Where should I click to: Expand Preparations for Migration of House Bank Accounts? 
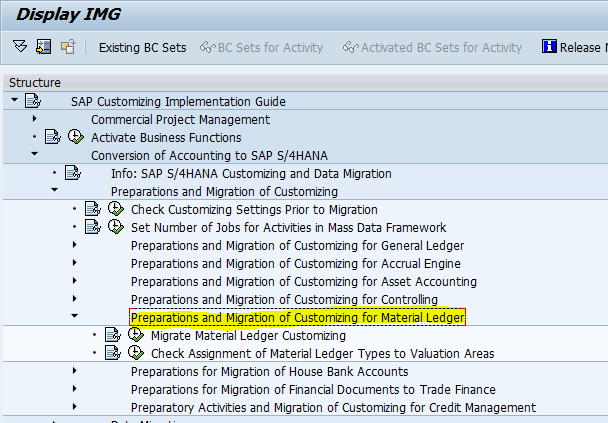pos(74,372)
